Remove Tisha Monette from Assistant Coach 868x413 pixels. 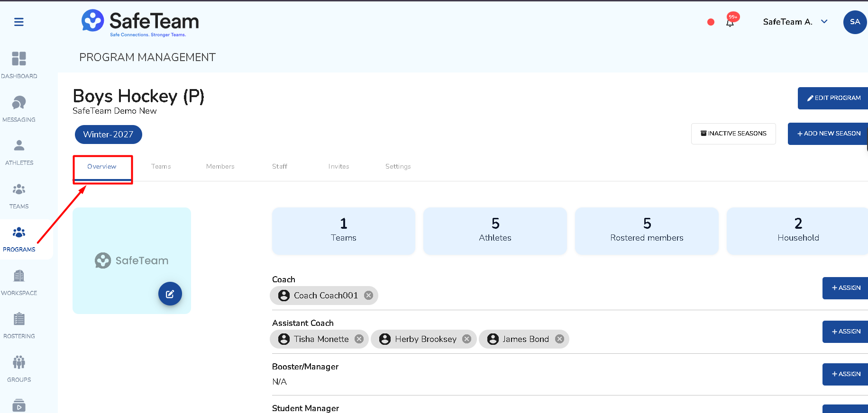click(x=359, y=339)
